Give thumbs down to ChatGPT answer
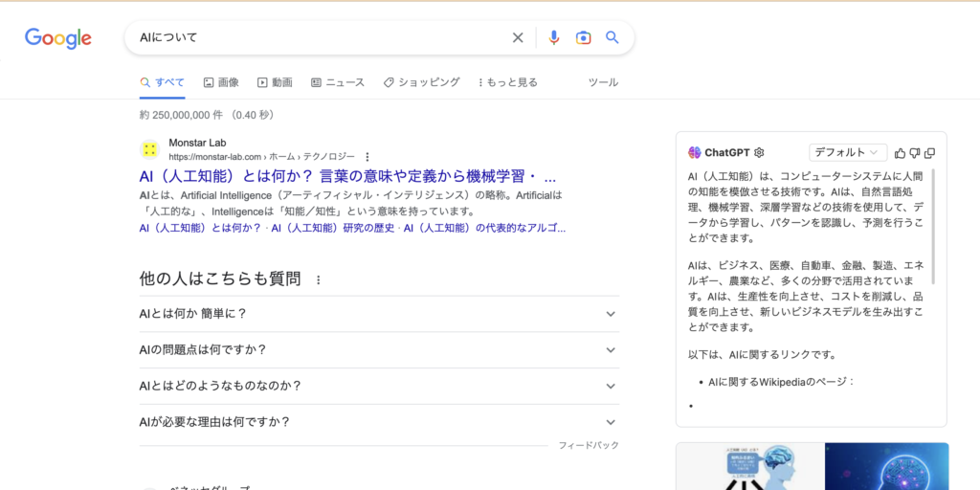The height and width of the screenshot is (490, 980). click(x=914, y=152)
